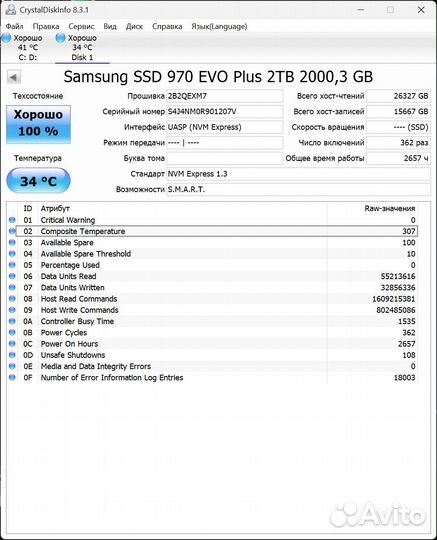
Task: Open the Вид menu
Action: (110, 27)
